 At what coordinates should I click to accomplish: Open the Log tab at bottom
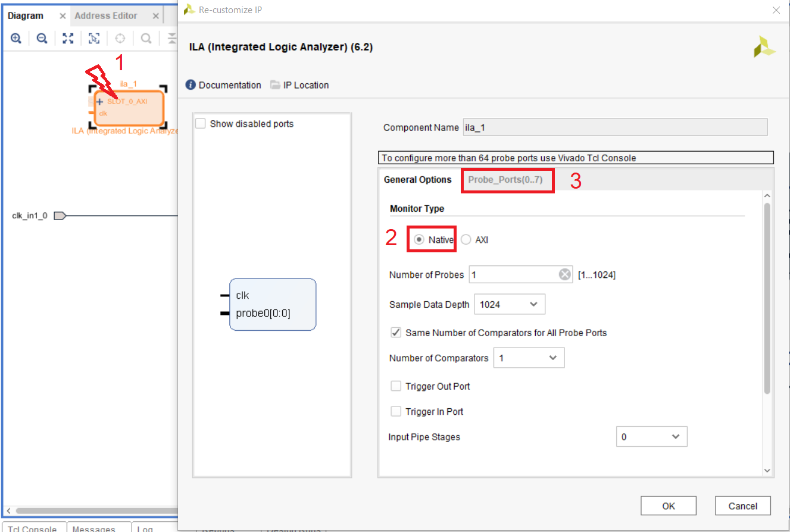click(146, 528)
